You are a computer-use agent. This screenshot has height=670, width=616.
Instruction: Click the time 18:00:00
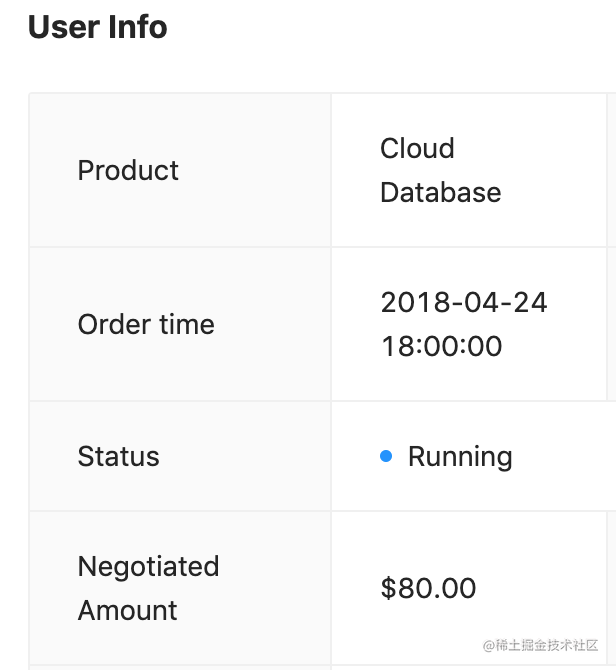[441, 346]
